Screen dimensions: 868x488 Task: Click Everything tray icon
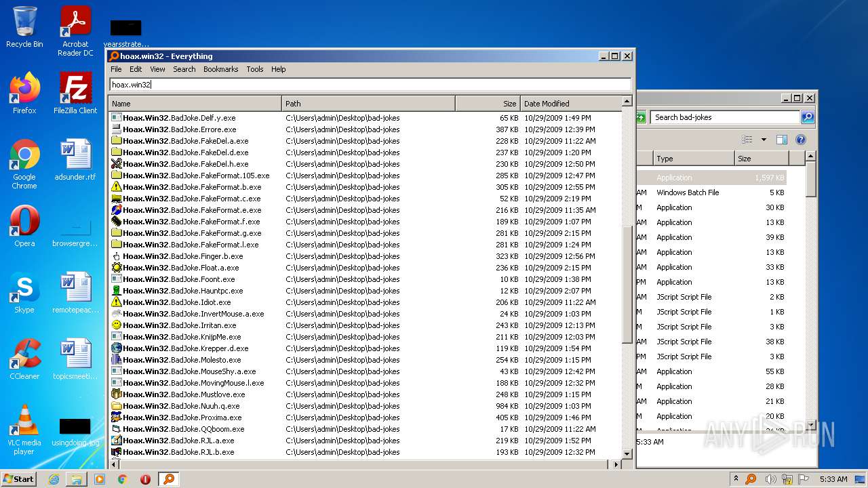751,479
